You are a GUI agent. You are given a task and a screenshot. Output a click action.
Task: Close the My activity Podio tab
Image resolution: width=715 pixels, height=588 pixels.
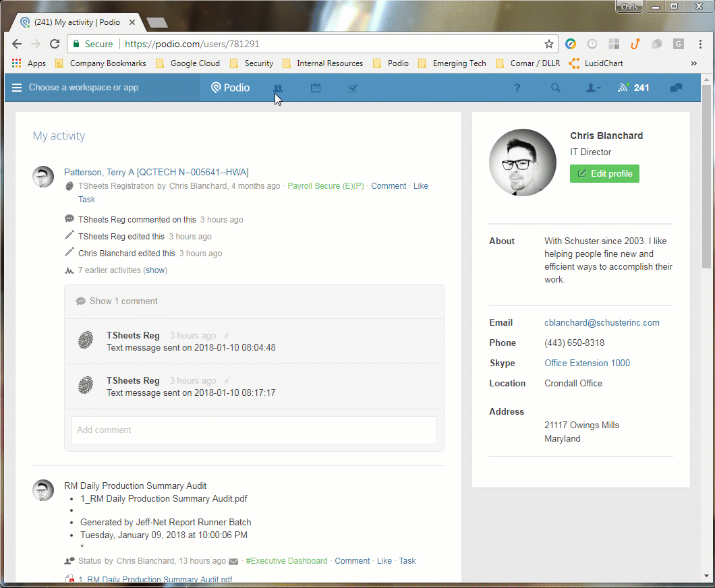click(x=132, y=22)
